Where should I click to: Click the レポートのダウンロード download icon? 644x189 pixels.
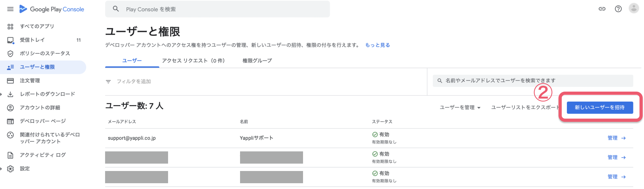coord(10,94)
